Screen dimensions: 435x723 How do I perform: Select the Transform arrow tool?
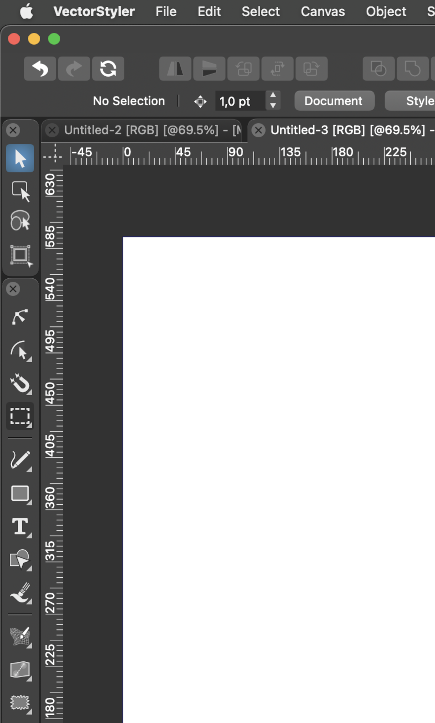click(x=20, y=159)
